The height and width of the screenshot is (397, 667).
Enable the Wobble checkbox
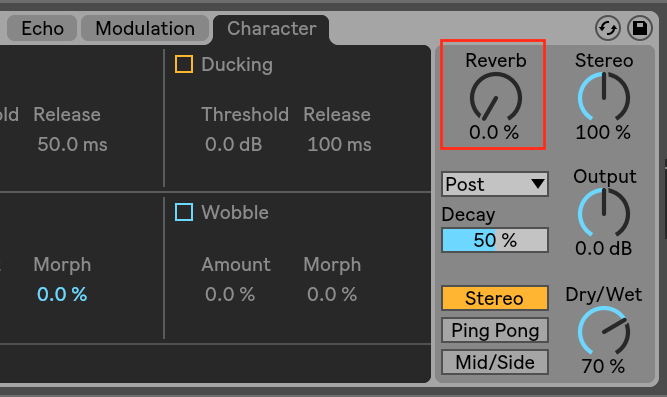point(184,212)
